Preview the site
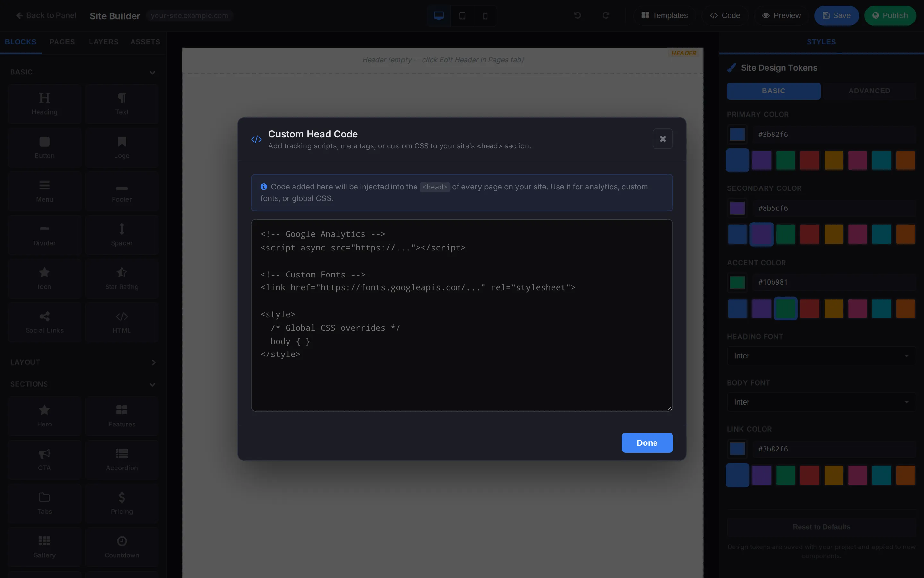Viewport: 924px width, 578px height. coord(781,16)
